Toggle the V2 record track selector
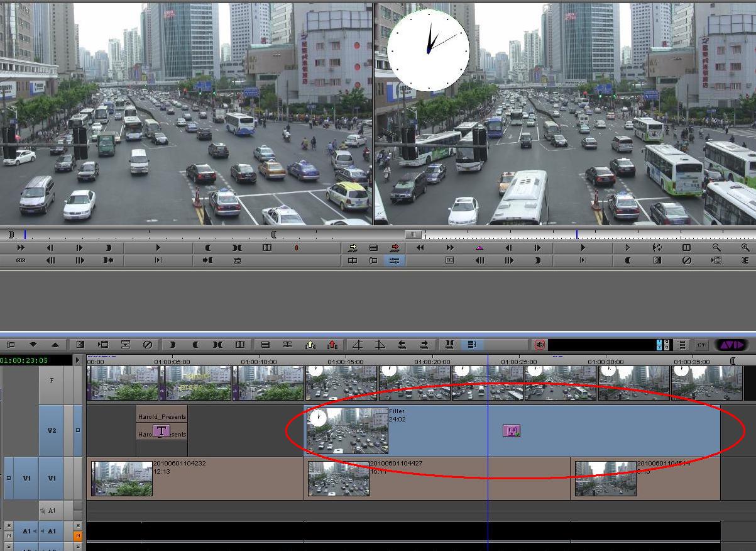This screenshot has width=756, height=551. tap(52, 431)
